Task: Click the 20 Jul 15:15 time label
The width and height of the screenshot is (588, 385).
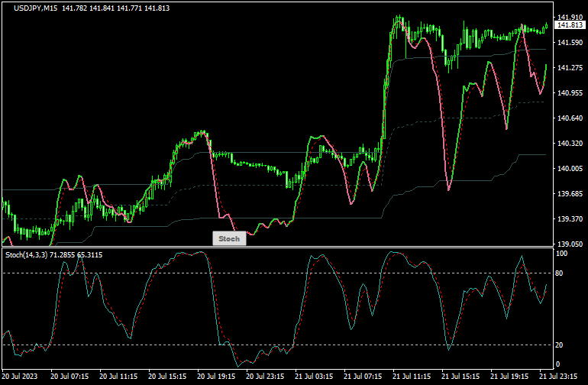Action: 167,377
